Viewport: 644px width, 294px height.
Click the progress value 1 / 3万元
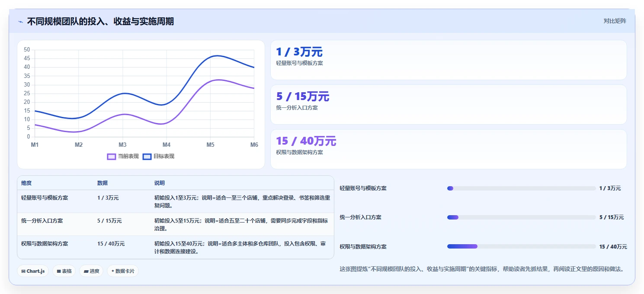(x=610, y=188)
